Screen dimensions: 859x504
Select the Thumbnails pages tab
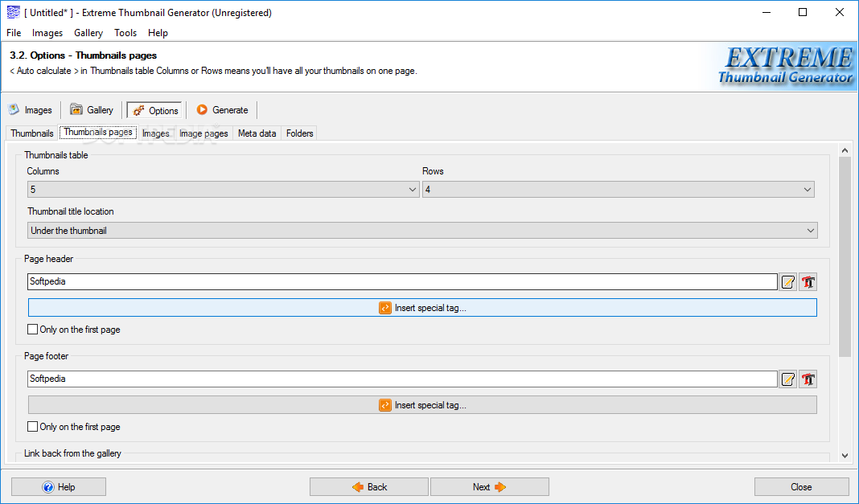[x=98, y=132]
